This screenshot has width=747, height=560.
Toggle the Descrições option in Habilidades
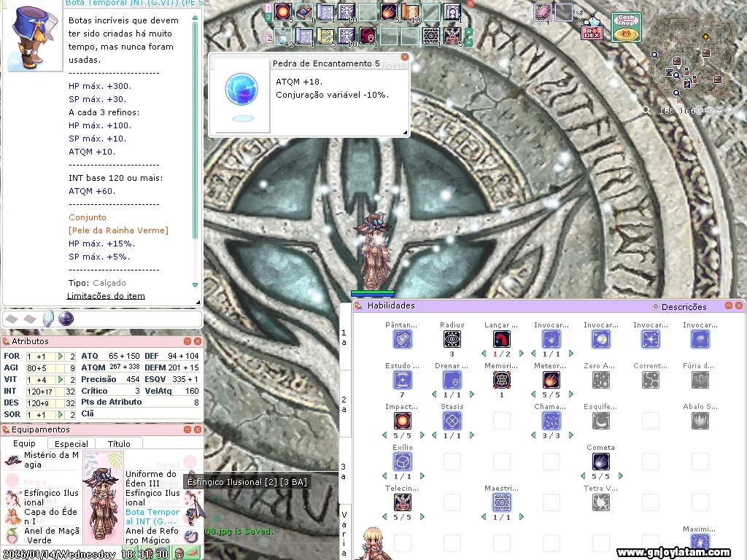point(656,307)
